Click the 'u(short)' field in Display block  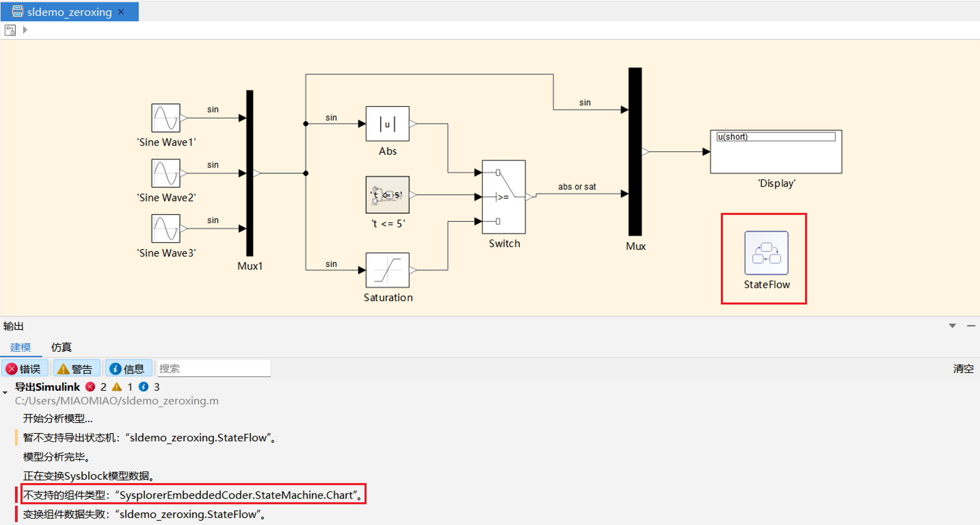[776, 137]
